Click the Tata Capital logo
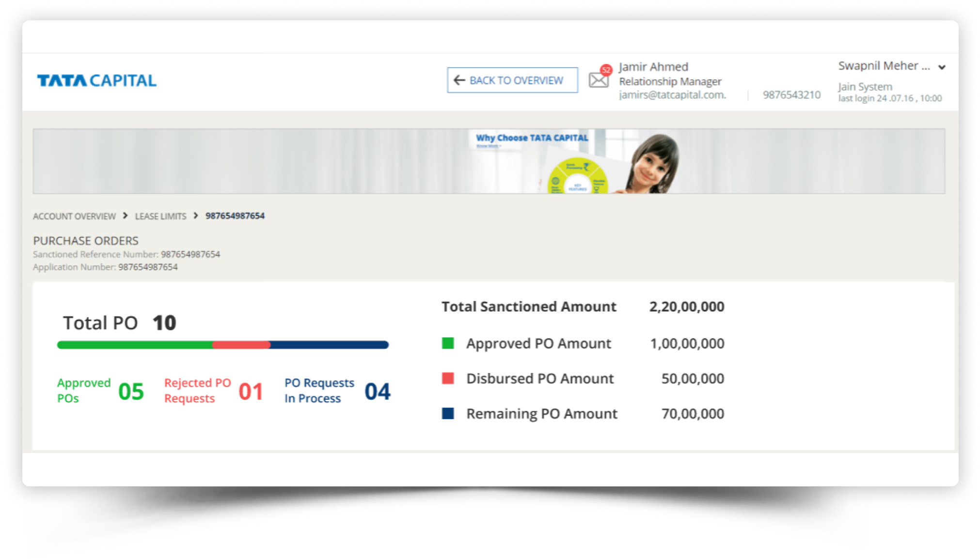 pos(96,80)
